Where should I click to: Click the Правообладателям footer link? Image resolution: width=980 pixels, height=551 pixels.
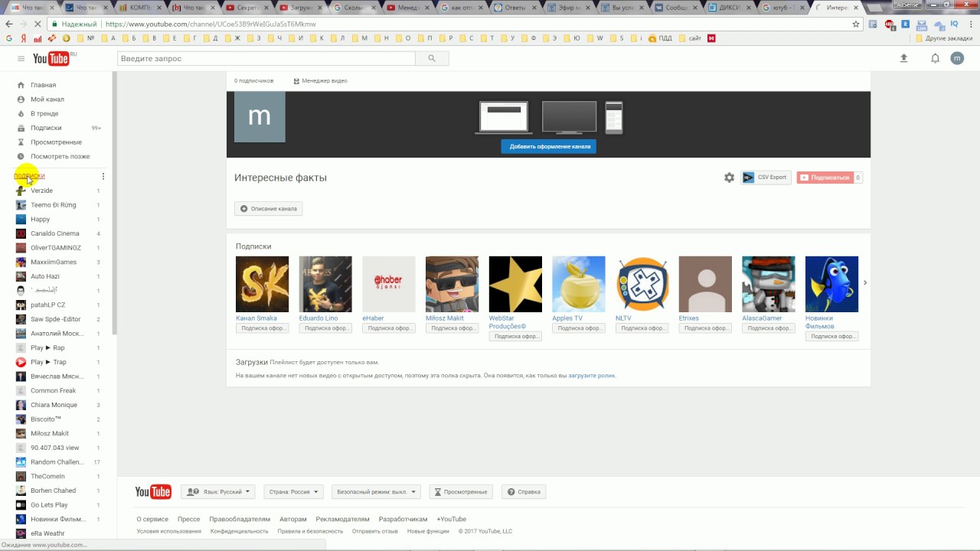point(240,519)
